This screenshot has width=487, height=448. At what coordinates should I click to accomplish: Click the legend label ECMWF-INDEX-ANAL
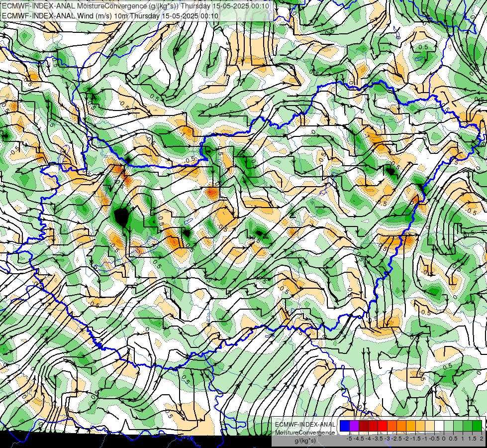pyautogui.click(x=305, y=425)
